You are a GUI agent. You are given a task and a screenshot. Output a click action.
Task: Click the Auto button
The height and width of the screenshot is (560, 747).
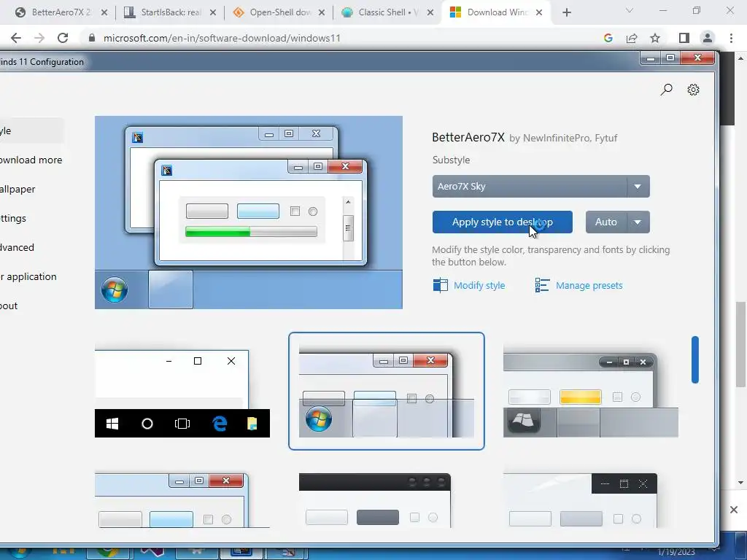tap(606, 222)
